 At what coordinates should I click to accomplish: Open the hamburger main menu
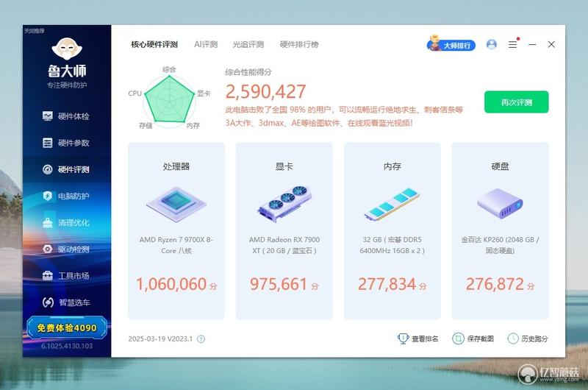[512, 45]
